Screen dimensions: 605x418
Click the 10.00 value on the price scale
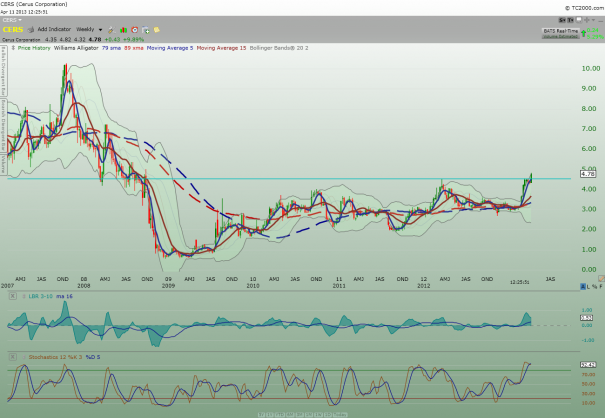[591, 68]
